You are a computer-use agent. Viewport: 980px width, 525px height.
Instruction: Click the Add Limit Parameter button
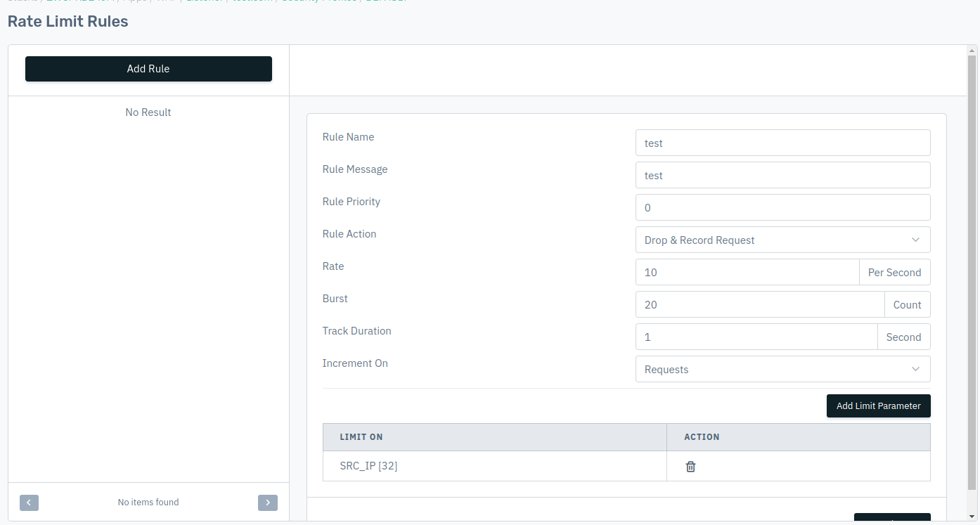pos(878,406)
